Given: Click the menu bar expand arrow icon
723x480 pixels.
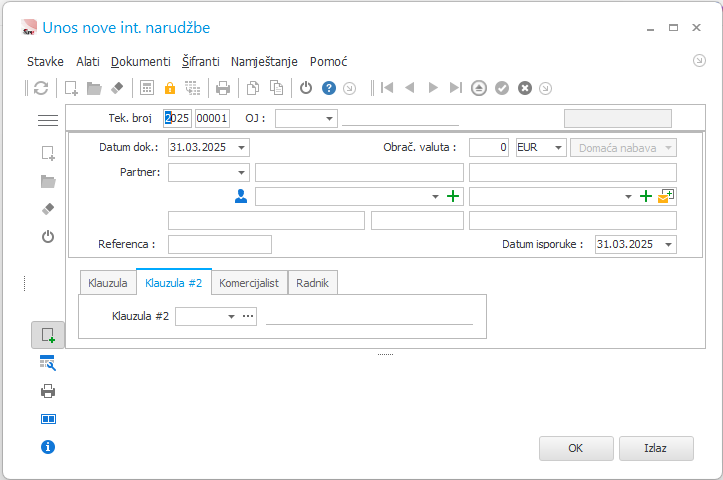Looking at the screenshot, I should [x=699, y=60].
